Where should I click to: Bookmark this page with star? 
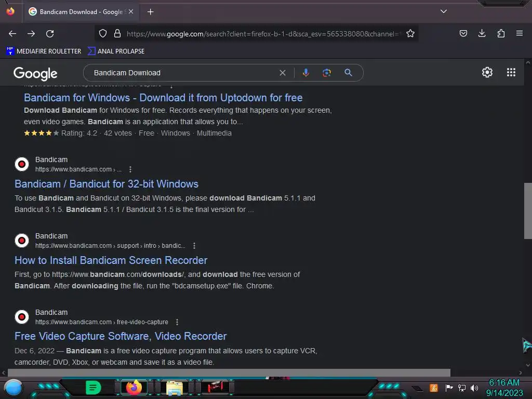(410, 34)
